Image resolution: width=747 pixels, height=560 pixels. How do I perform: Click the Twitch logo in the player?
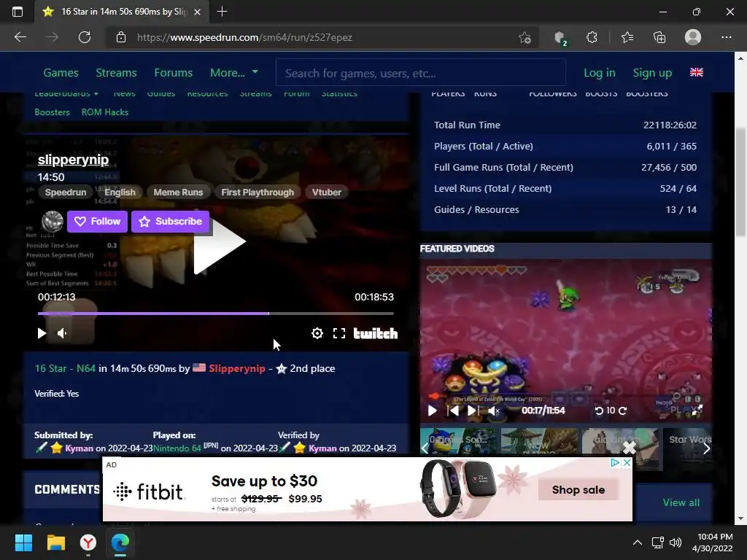pos(376,333)
